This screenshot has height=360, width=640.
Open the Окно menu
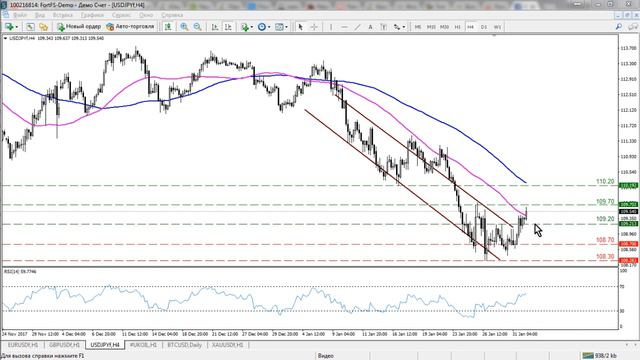pos(146,15)
